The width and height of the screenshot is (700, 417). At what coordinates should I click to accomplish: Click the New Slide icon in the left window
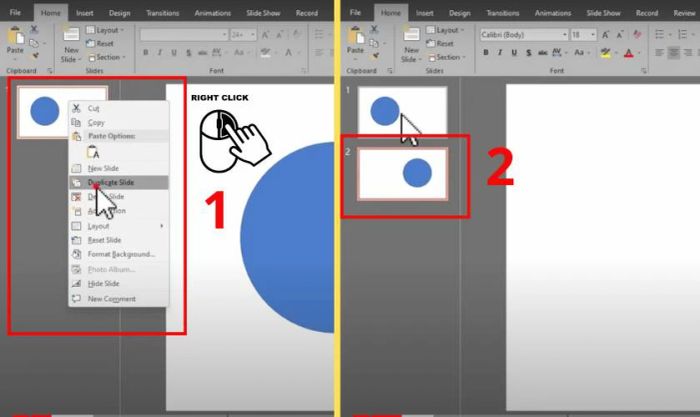click(x=71, y=35)
